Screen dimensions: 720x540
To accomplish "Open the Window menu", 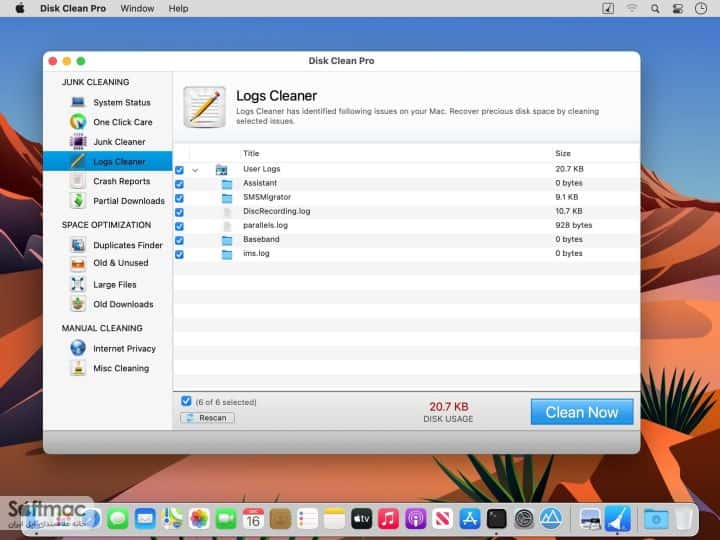I will (x=137, y=8).
